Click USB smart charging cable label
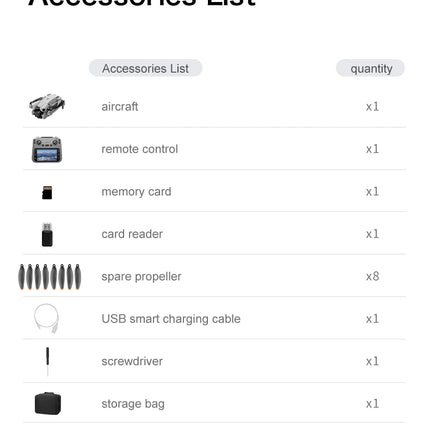 171,319
